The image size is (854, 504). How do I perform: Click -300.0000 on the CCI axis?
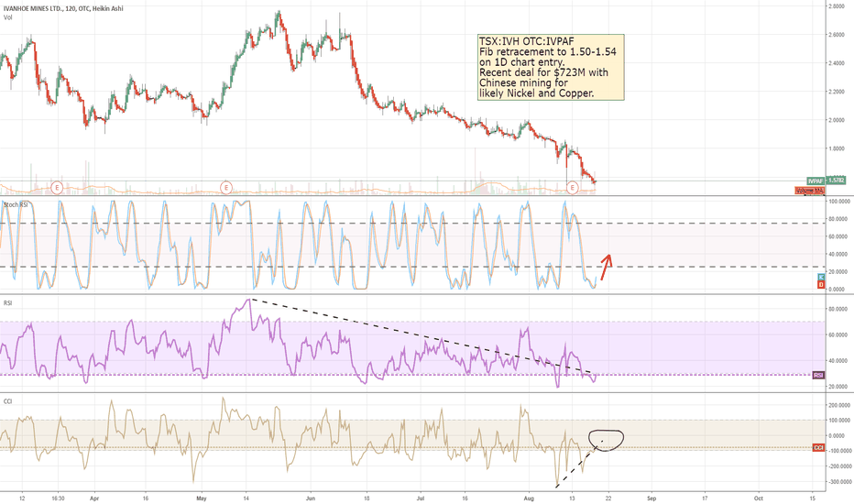pyautogui.click(x=839, y=482)
